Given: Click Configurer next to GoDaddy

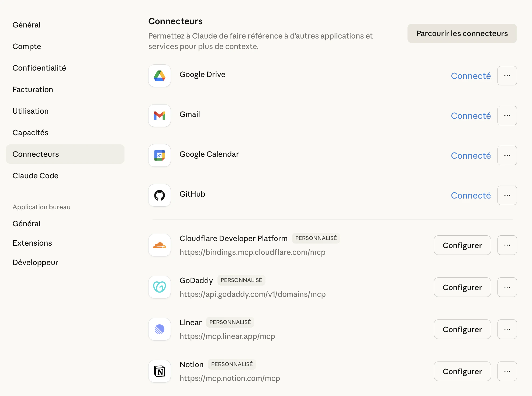Looking at the screenshot, I should point(462,287).
